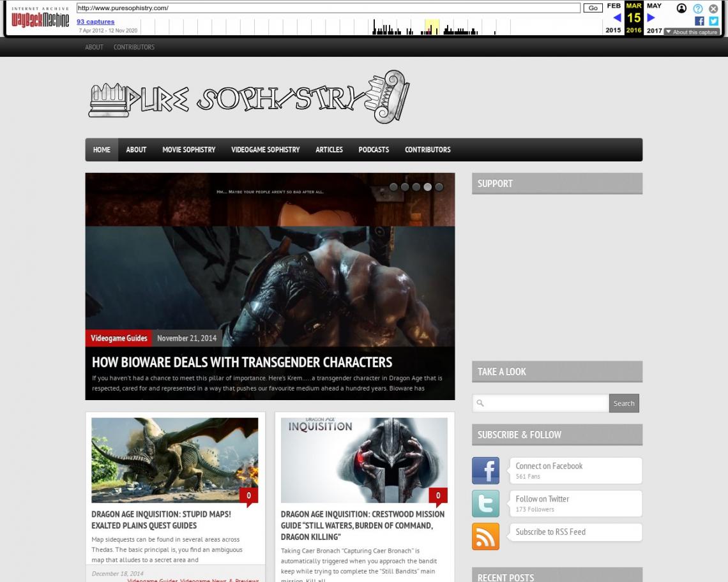This screenshot has width=728, height=582.
Task: Select the first featured slider dot
Action: tap(394, 187)
